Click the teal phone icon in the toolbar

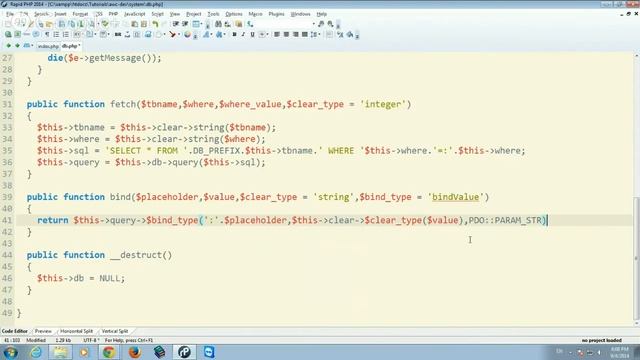pos(250,24)
